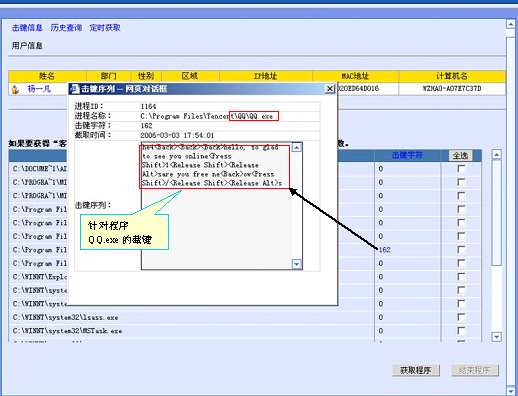Tick checkbox for second C:\PROGRA~1 row
The width and height of the screenshot is (518, 396).
pyautogui.click(x=461, y=196)
